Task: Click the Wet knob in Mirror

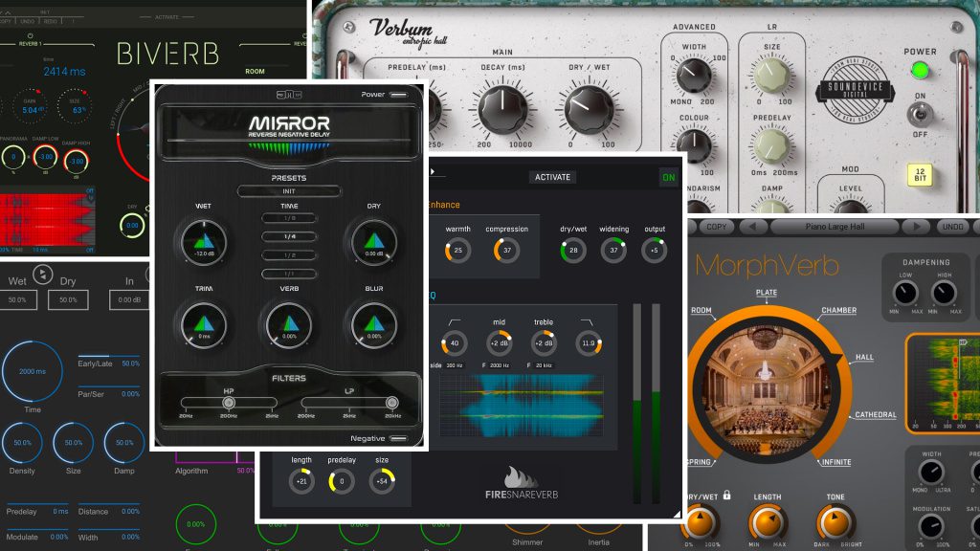Action: coord(204,242)
